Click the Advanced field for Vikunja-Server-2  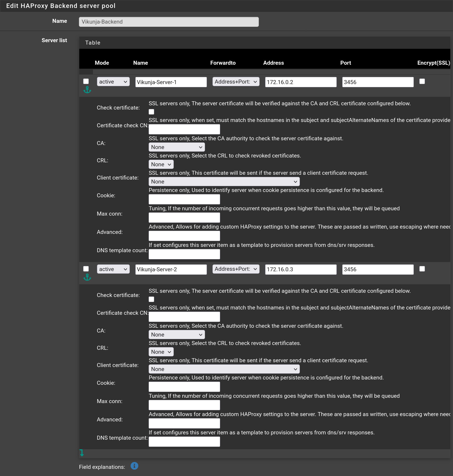[x=184, y=423]
